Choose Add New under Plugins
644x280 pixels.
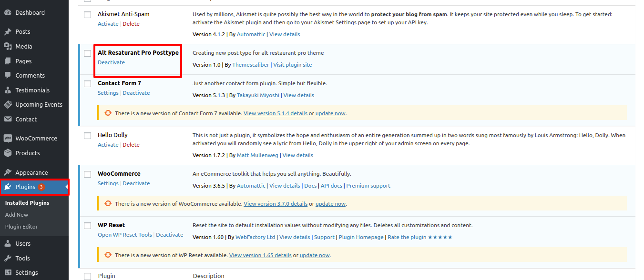click(17, 215)
